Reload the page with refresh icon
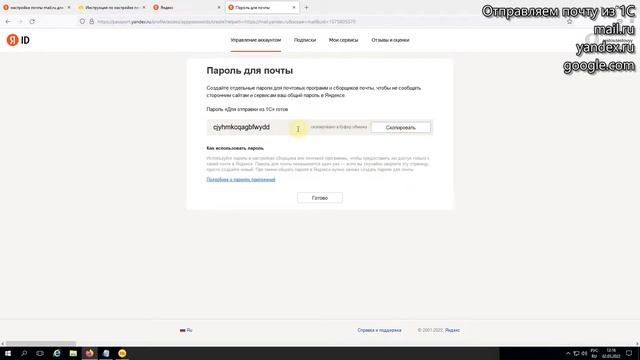The image size is (640, 360). pos(32,22)
